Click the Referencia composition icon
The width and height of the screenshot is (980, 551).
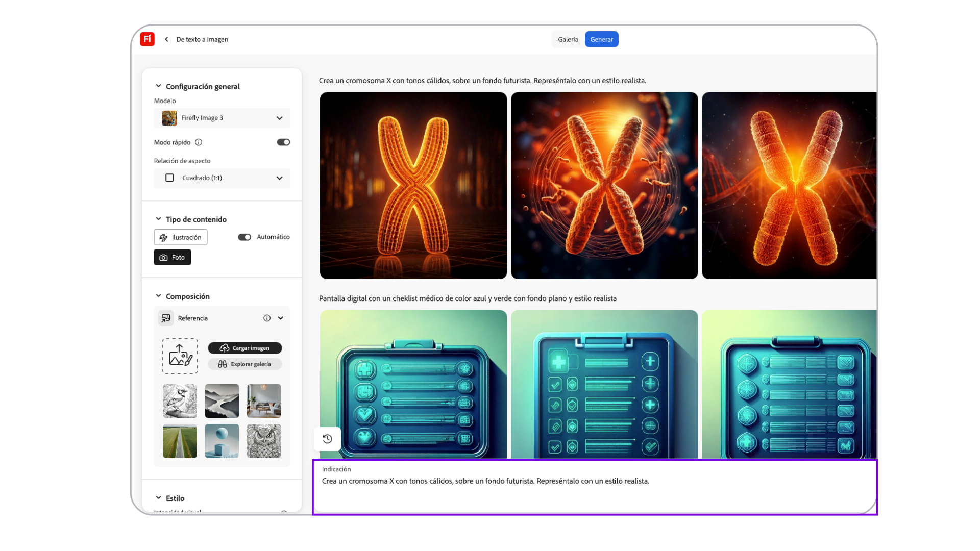tap(166, 318)
